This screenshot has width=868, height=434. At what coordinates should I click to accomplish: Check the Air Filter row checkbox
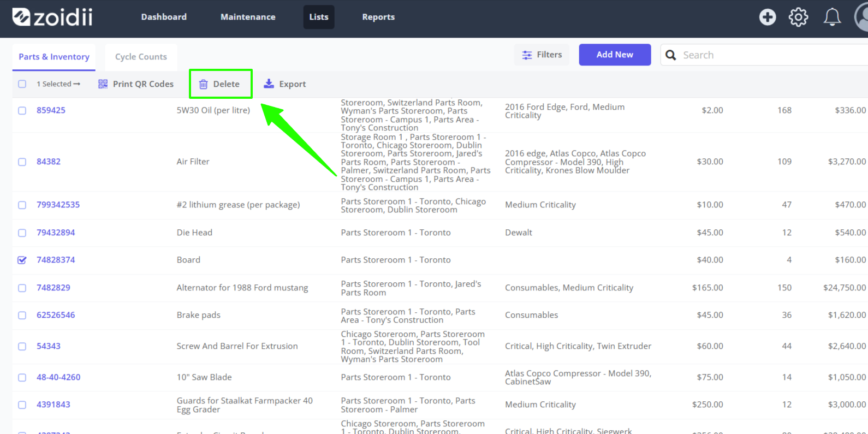point(22,162)
